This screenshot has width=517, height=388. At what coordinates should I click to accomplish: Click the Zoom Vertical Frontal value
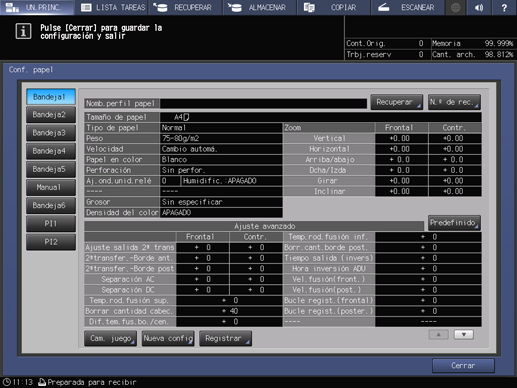click(x=401, y=138)
